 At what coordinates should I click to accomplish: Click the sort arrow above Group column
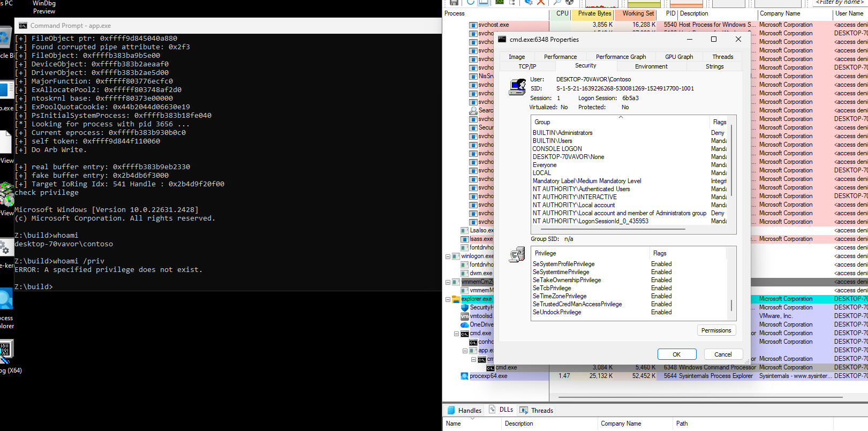621,117
